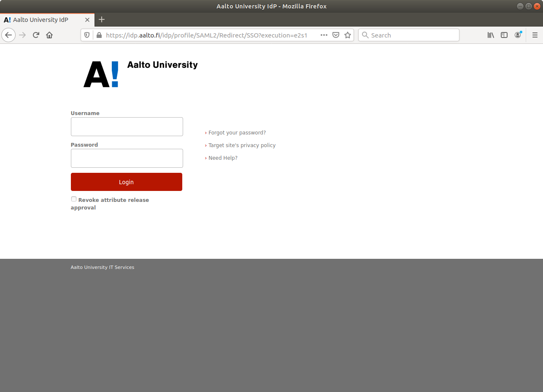
Task: Enable Revoke attribute release approval checkbox
Action: [x=74, y=199]
